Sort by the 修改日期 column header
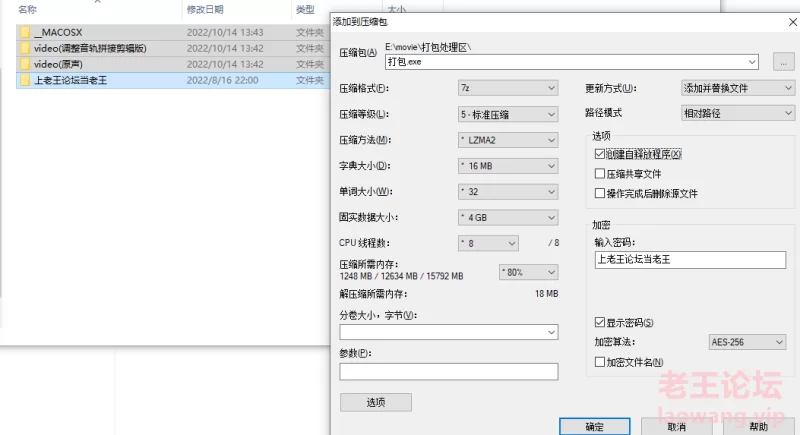This screenshot has height=435, width=800. pos(205,9)
